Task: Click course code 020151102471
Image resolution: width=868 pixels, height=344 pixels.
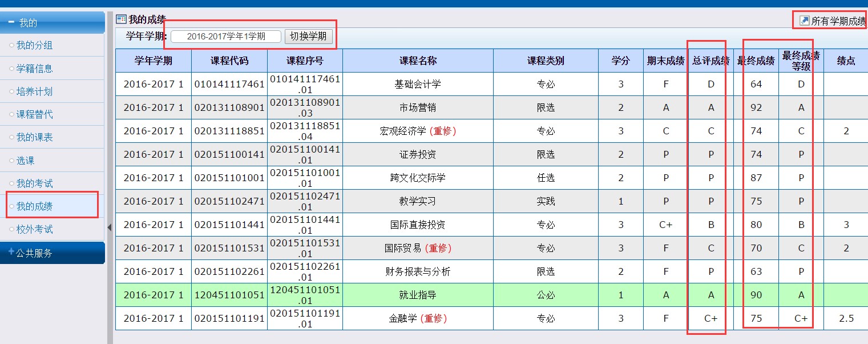Action: pyautogui.click(x=229, y=202)
